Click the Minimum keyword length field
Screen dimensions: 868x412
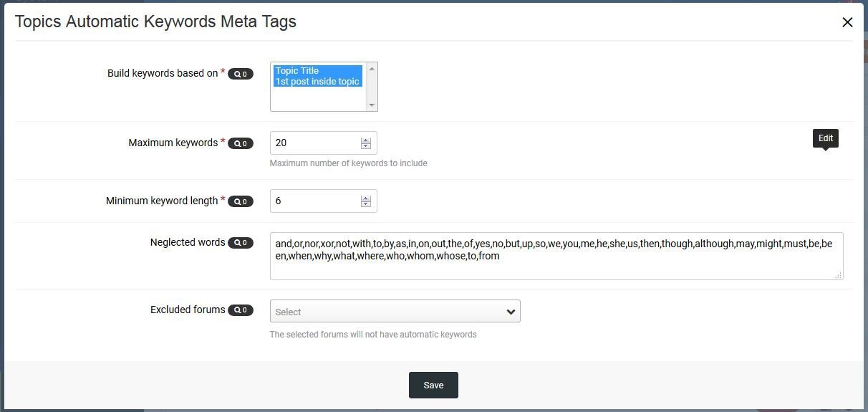[323, 201]
